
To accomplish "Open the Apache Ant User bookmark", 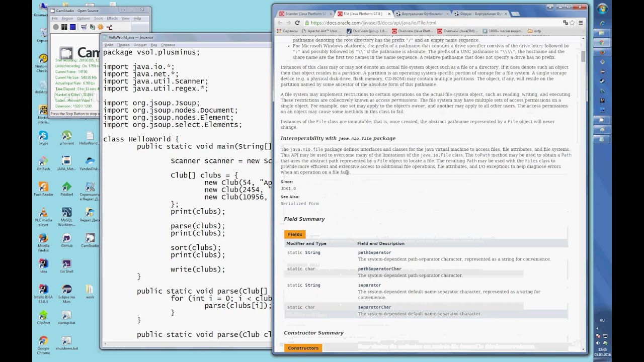I will [321, 31].
